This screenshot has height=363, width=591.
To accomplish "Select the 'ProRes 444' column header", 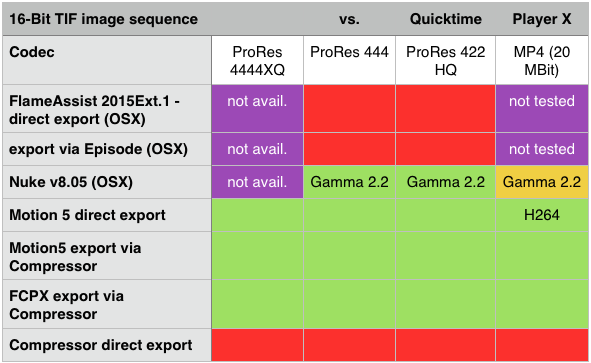I will pos(349,60).
